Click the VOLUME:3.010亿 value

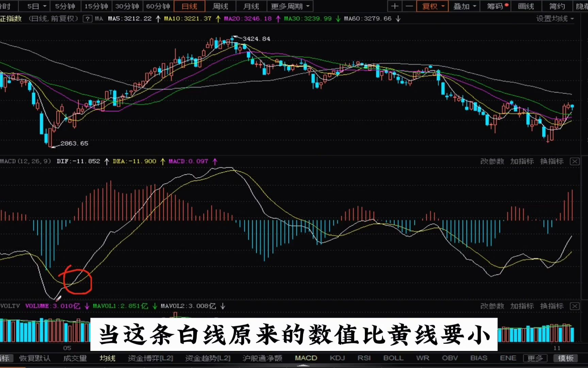coord(53,306)
